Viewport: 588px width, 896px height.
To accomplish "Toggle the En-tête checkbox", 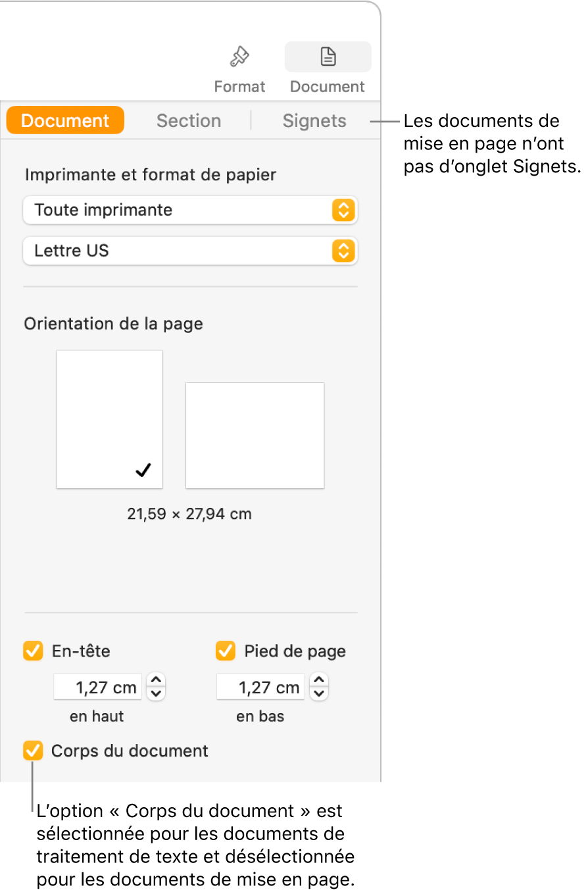I will tap(33, 651).
